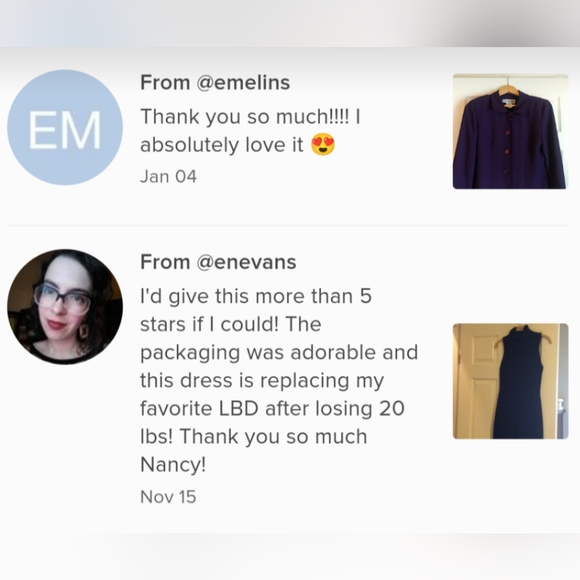Tap 'this dress is replacing my' review line
The image size is (580, 580).
point(262,380)
